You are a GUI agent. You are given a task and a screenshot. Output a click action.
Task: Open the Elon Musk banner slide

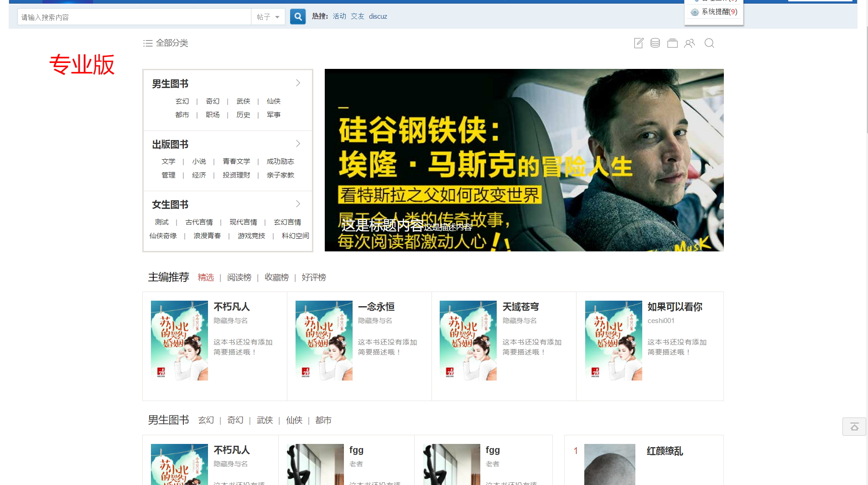(x=524, y=160)
